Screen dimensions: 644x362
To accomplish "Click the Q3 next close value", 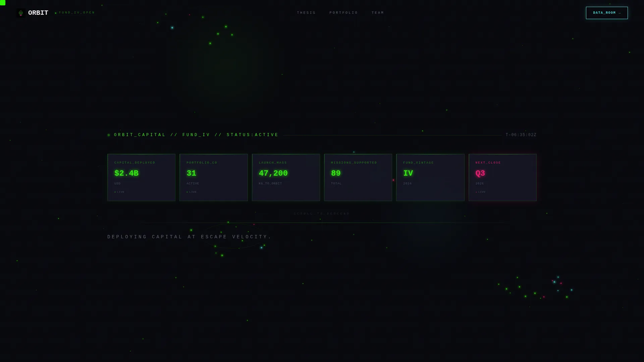I will coord(480,173).
